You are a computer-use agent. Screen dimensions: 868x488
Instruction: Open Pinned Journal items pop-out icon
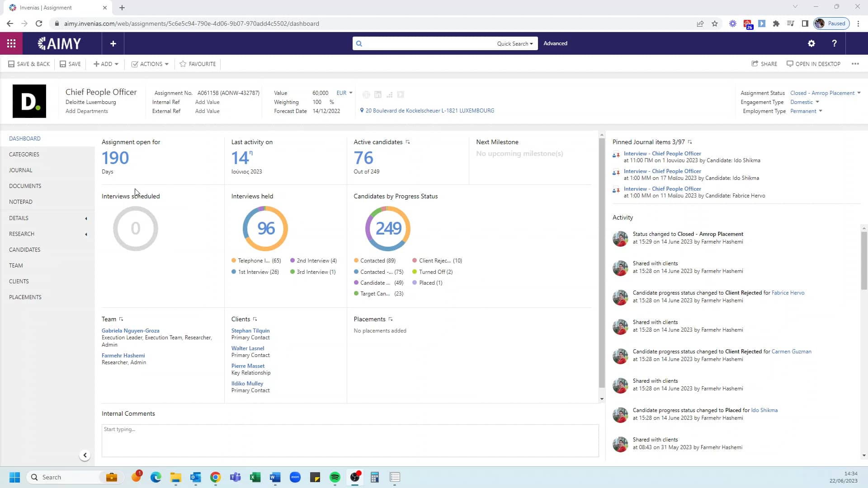(x=690, y=142)
